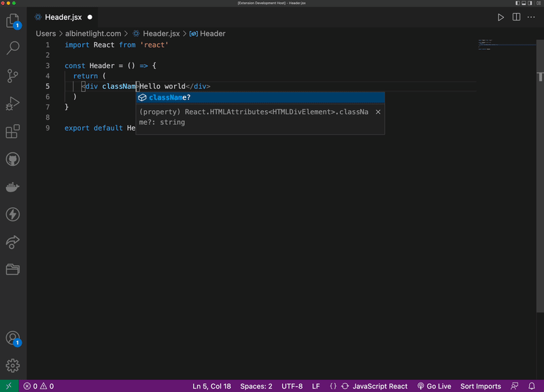The width and height of the screenshot is (544, 392).
Task: Switch to the Header.jsx editor tab
Action: pyautogui.click(x=63, y=17)
